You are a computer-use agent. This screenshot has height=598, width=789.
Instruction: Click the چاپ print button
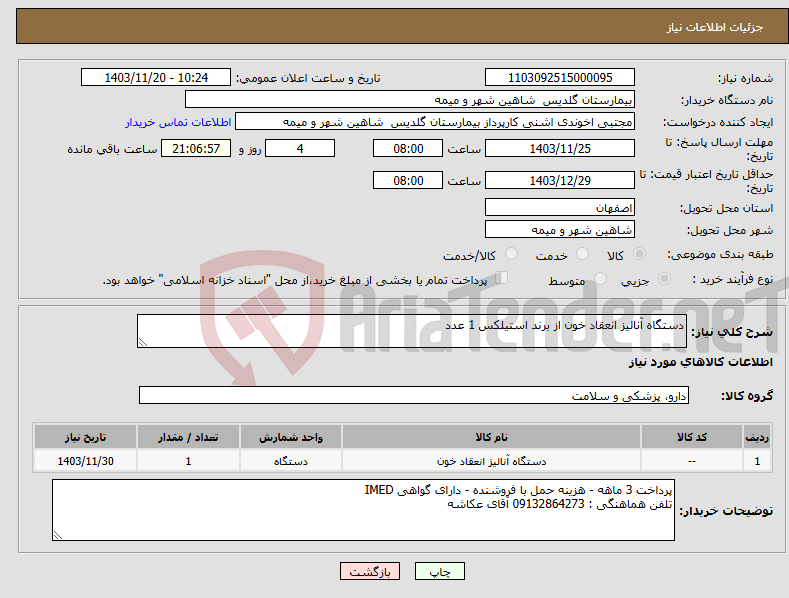440,571
